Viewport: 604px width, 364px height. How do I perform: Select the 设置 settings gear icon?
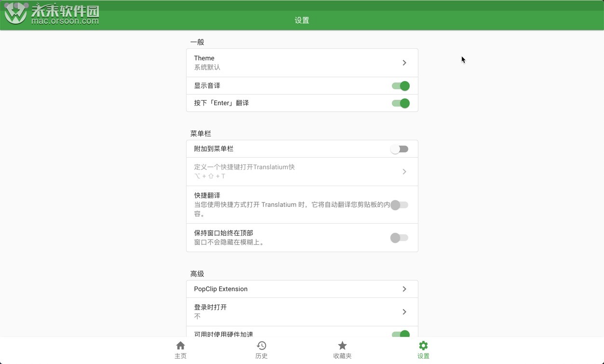[423, 346]
